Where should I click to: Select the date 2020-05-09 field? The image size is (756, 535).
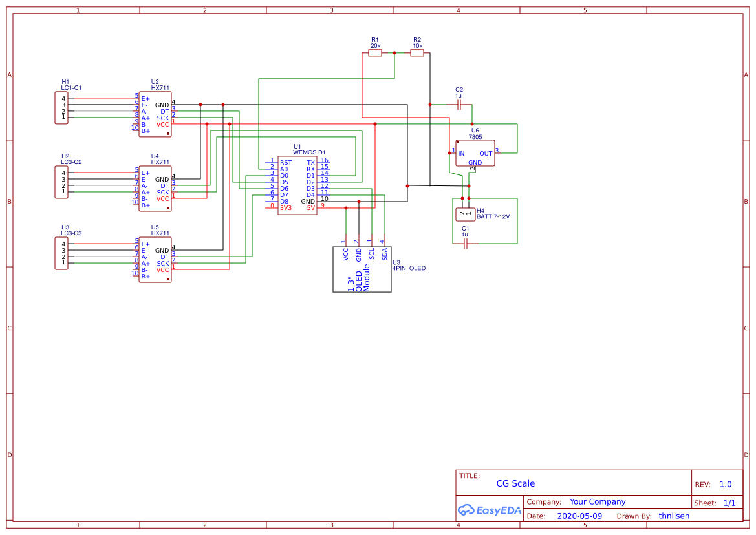[x=579, y=516]
